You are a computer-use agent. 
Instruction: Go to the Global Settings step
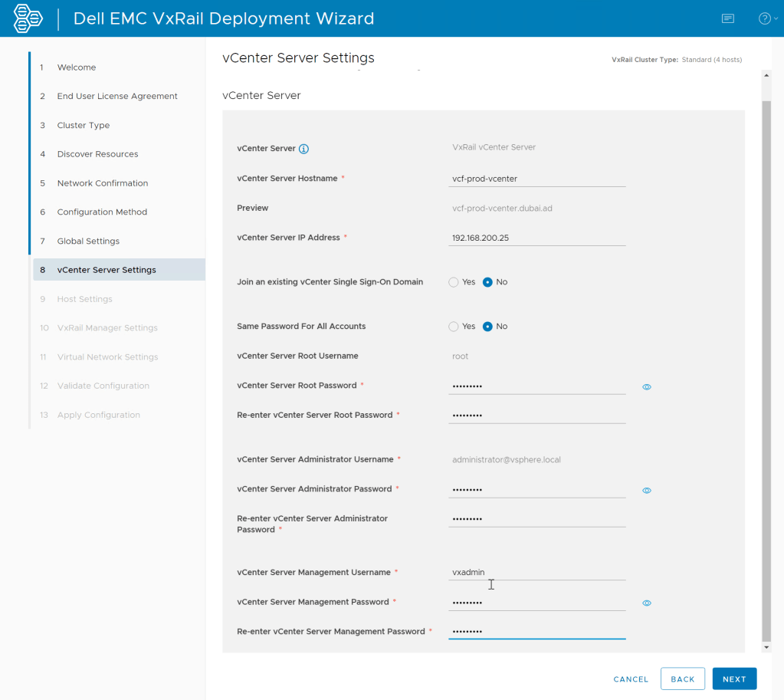coord(88,241)
